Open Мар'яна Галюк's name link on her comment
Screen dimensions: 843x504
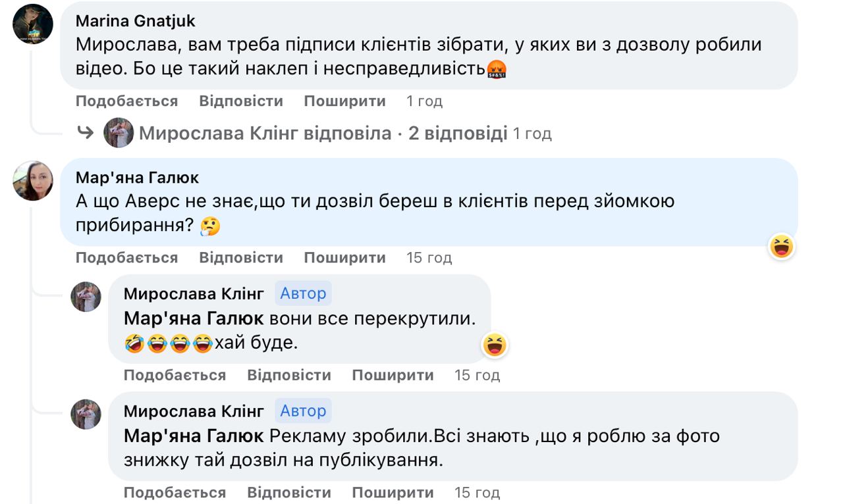[137, 178]
